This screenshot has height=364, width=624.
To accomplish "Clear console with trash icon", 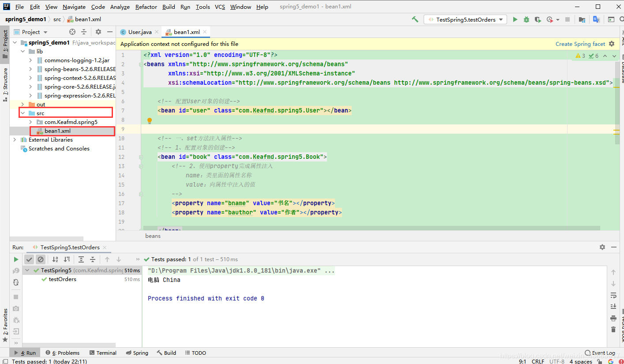I will (613, 330).
